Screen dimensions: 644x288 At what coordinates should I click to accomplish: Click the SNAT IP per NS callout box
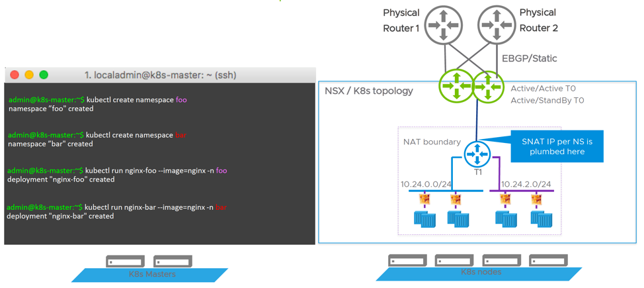tap(557, 146)
